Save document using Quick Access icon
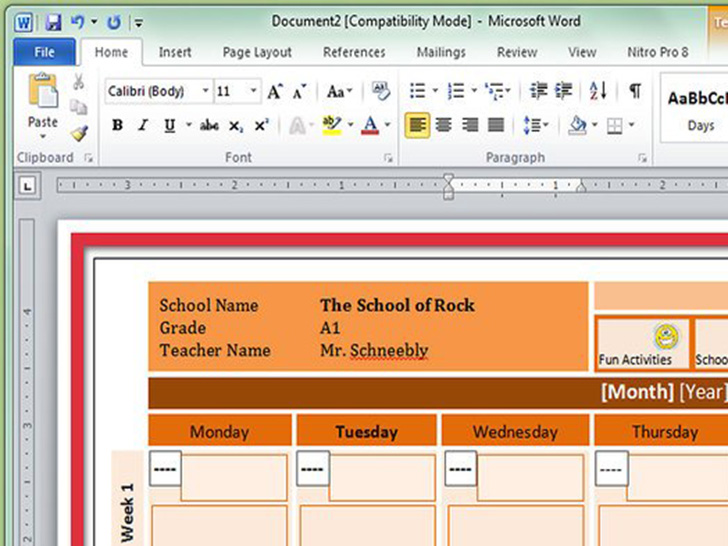Image resolution: width=728 pixels, height=546 pixels. pos(53,21)
